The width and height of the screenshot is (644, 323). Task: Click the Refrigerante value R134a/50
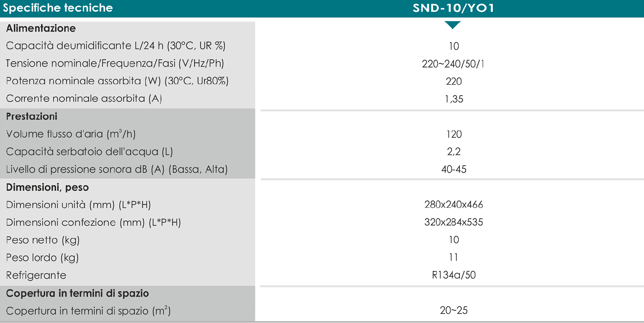point(454,275)
